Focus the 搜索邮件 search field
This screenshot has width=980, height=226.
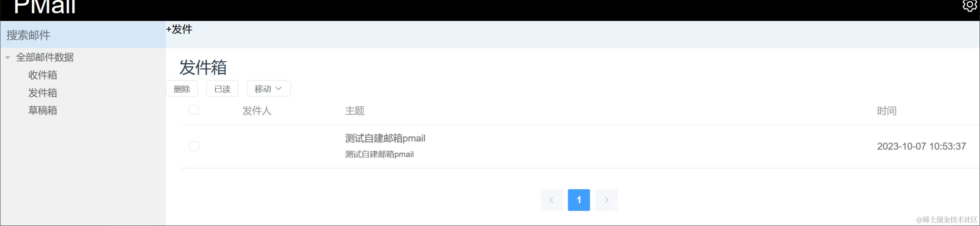tap(83, 35)
